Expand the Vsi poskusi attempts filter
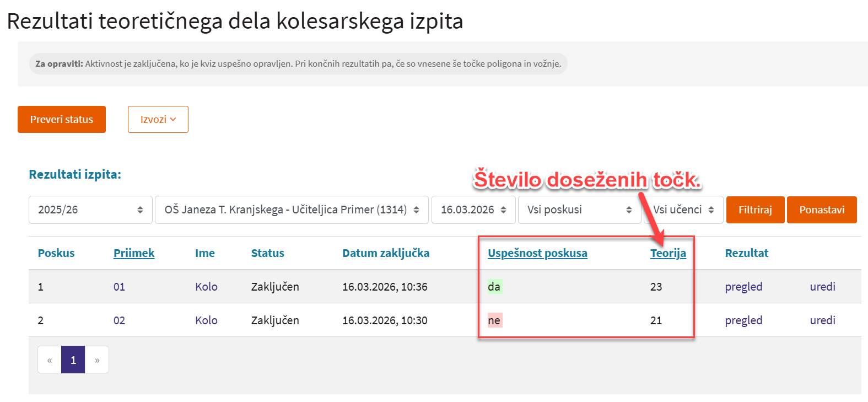868x402 pixels. (579, 210)
